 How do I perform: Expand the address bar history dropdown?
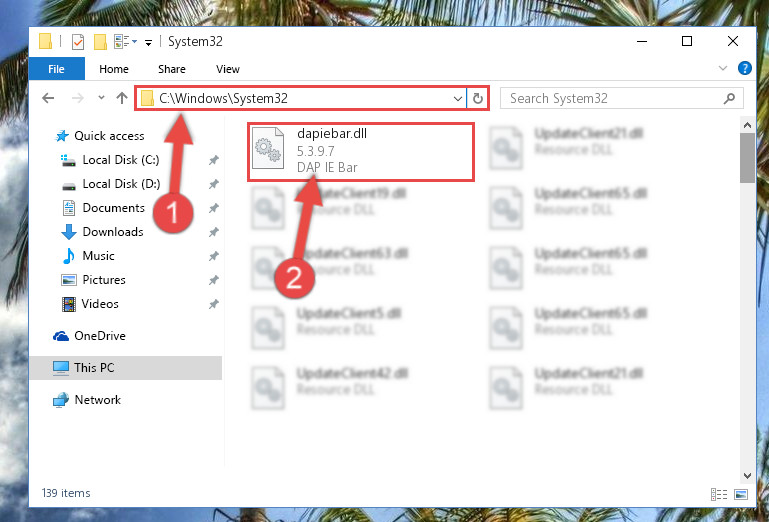pos(458,99)
